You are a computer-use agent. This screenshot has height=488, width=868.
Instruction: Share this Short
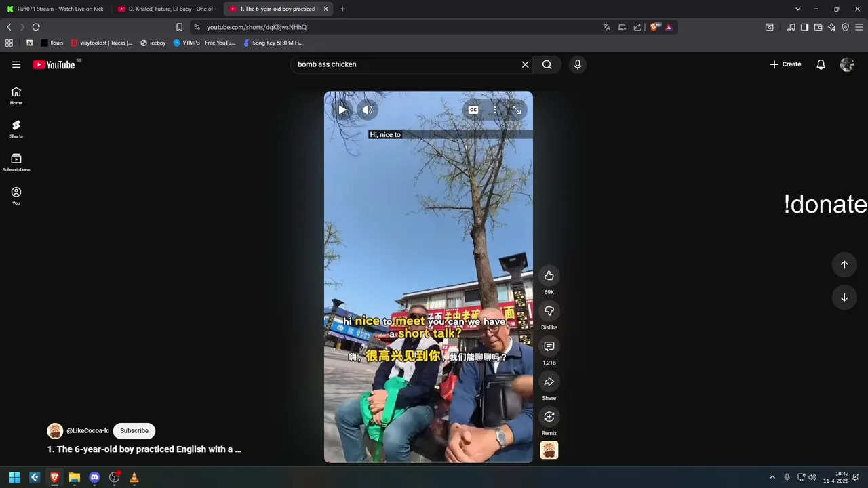[x=549, y=382]
